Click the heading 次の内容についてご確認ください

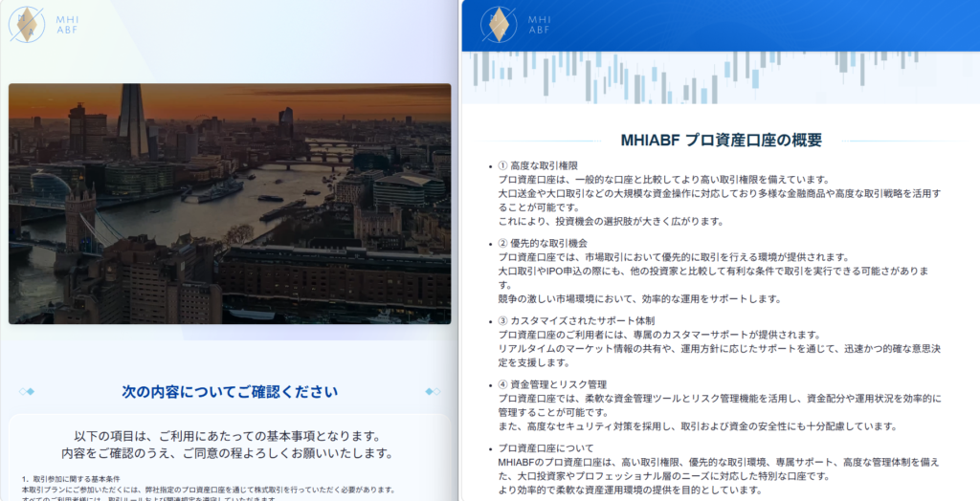230,391
